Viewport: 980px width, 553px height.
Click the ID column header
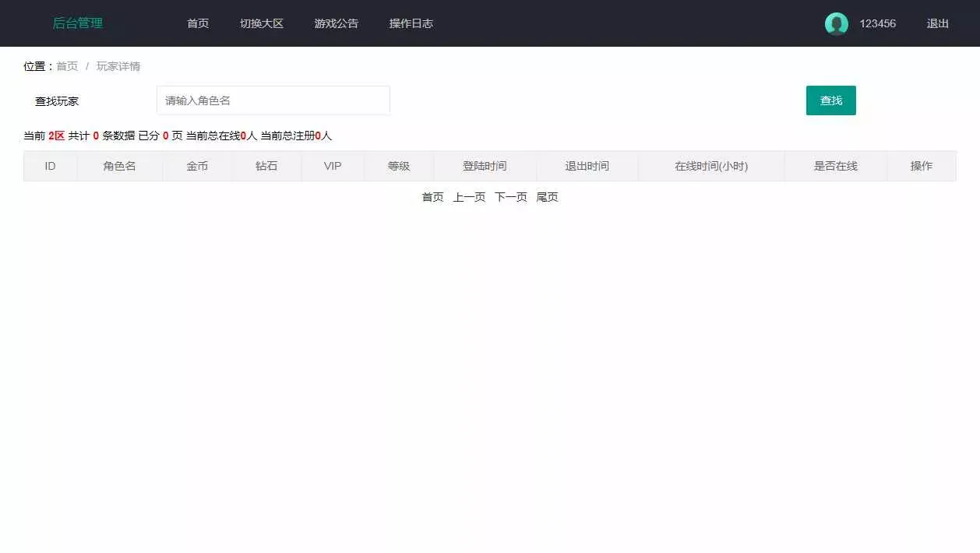point(51,166)
